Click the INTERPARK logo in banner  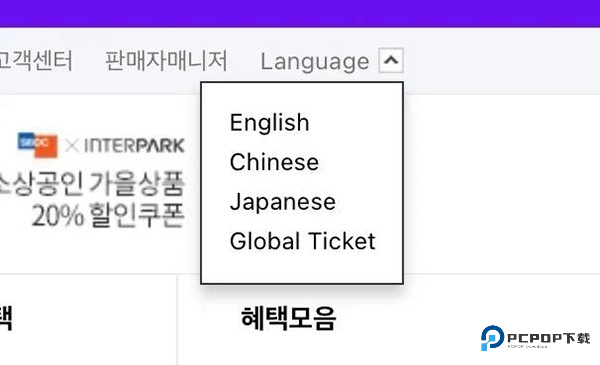tap(134, 145)
